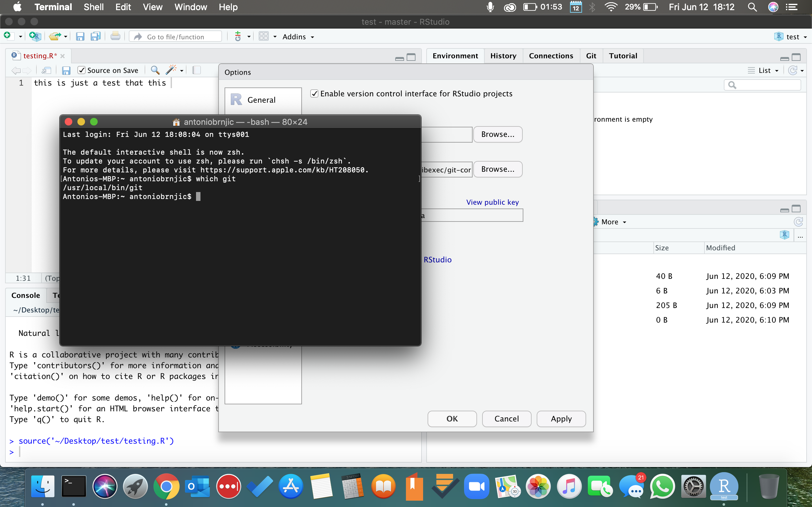Open the new project icon
Viewport: 812px width, 507px height.
pyautogui.click(x=35, y=36)
